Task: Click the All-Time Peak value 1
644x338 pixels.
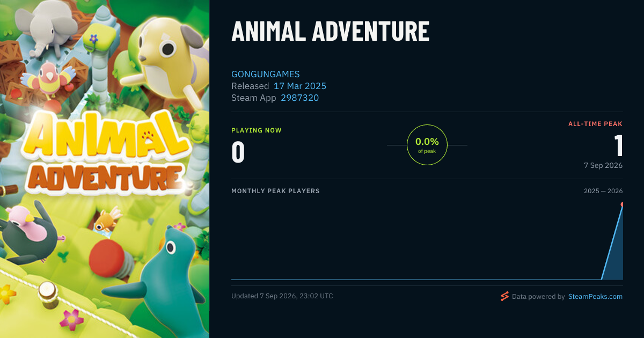Action: [x=618, y=145]
